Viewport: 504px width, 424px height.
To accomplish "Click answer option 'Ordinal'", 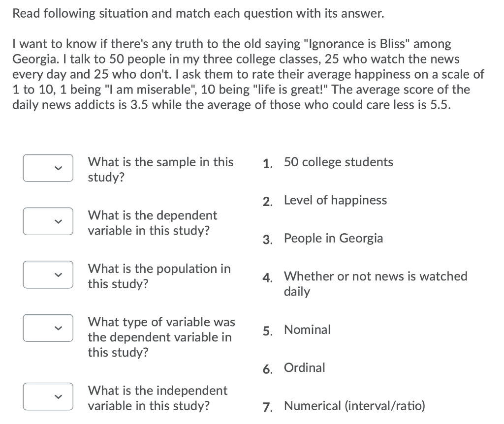I will pos(304,368).
